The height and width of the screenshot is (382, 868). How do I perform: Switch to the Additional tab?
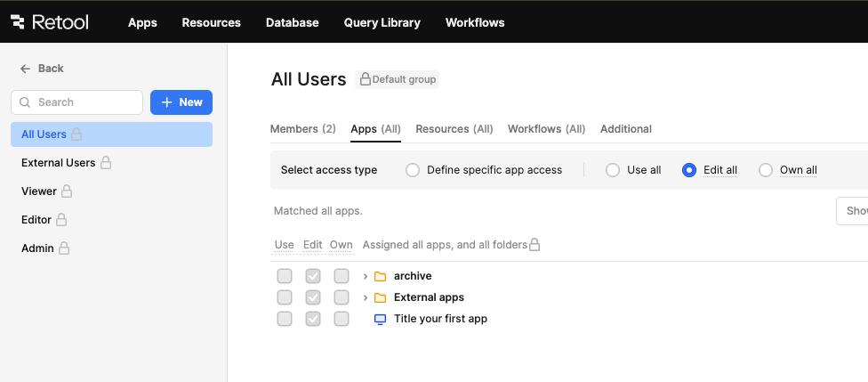pyautogui.click(x=626, y=129)
